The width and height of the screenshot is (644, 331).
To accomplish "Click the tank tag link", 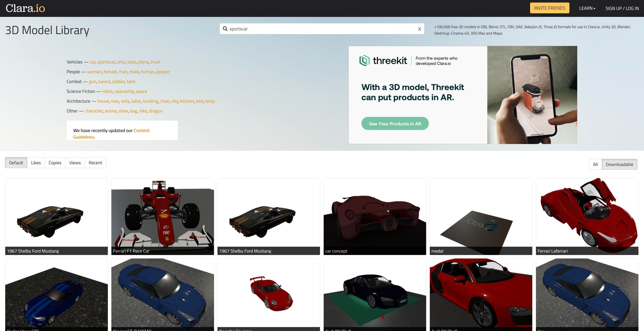I will pyautogui.click(x=131, y=82).
